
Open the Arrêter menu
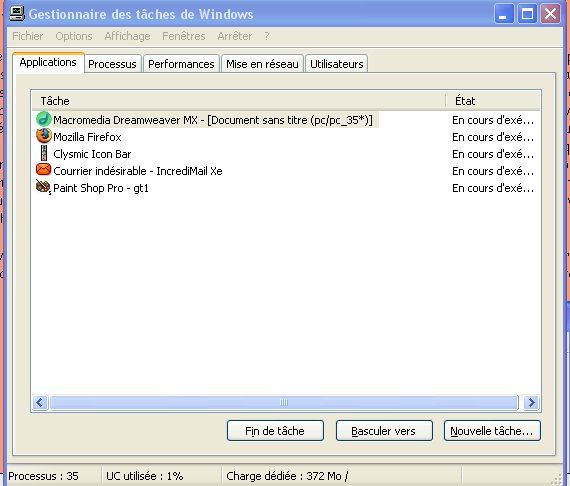point(234,36)
